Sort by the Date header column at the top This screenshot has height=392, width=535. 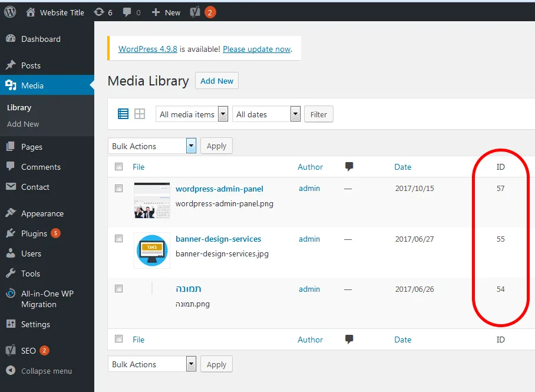pyautogui.click(x=402, y=167)
